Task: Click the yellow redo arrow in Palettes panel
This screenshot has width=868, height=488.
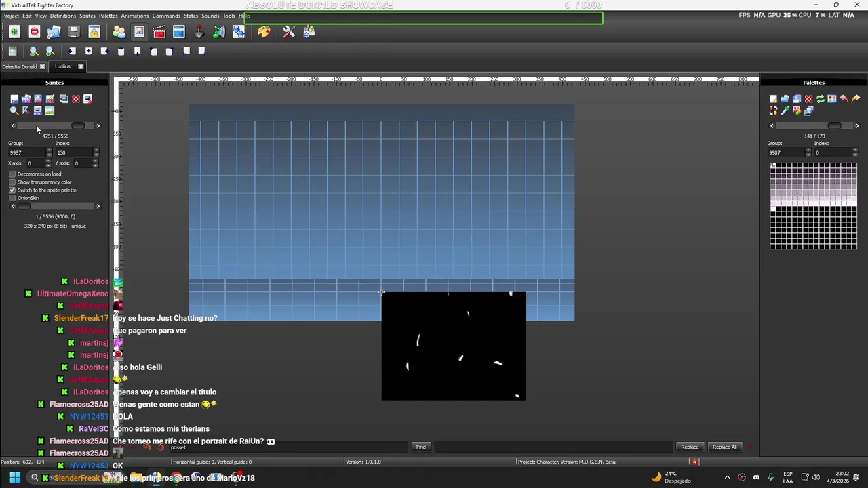Action: 856,99
